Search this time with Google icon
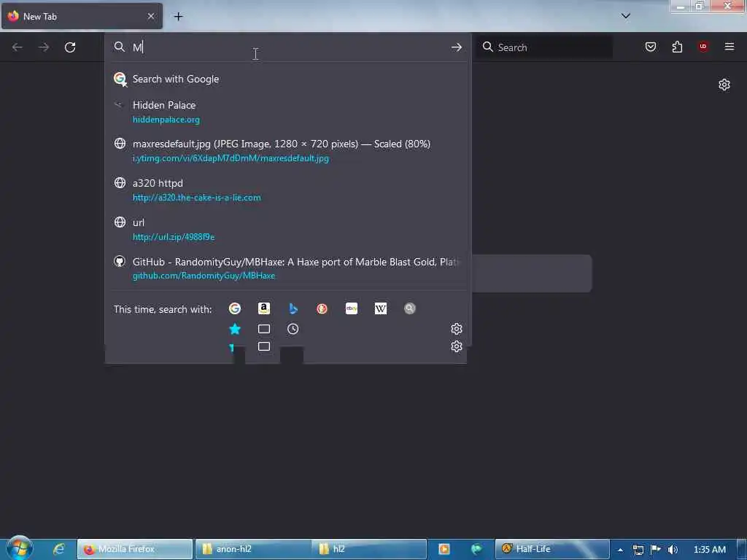Viewport: 747px width, 560px height. tap(234, 308)
